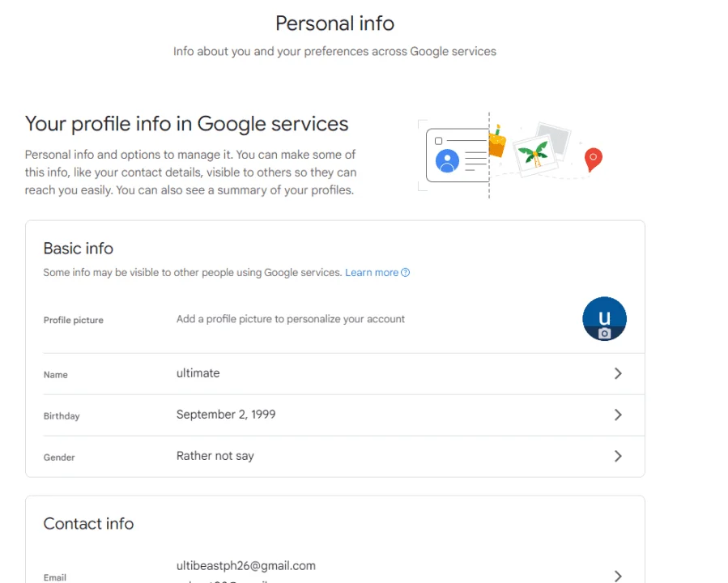Click Add a profile picture text
This screenshot has height=583, width=728.
coord(290,319)
